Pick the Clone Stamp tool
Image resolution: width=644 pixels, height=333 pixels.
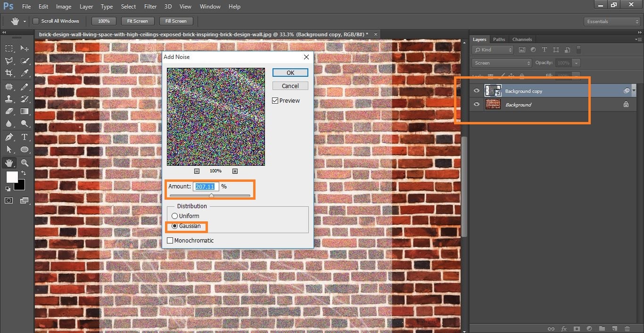click(x=9, y=99)
